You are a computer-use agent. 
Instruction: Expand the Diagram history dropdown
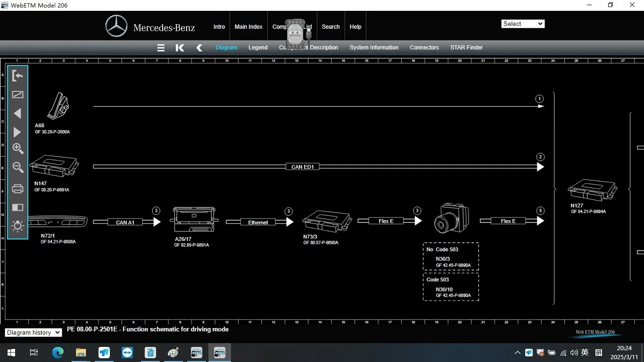[x=33, y=332]
